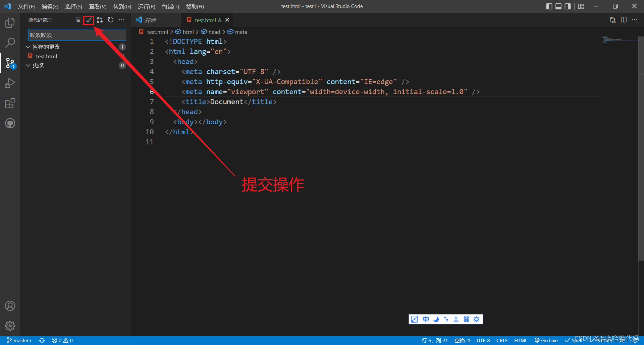
Task: Toggle view as tree in source control
Action: (78, 20)
